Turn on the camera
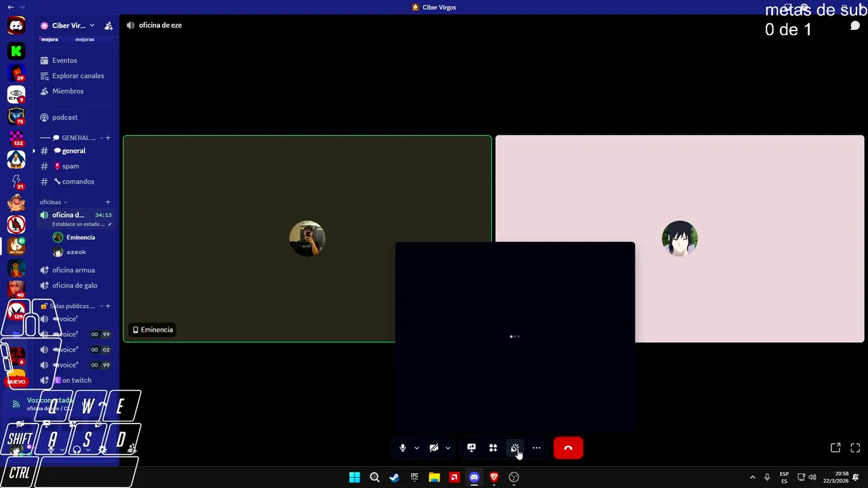The height and width of the screenshot is (488, 868). pyautogui.click(x=434, y=448)
